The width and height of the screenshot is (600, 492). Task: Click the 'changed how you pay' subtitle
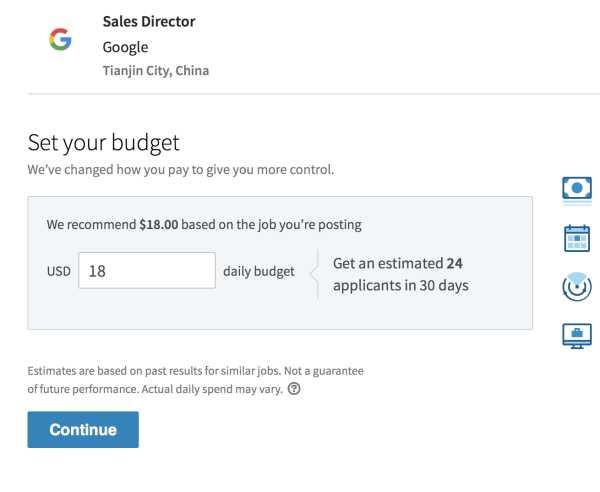(180, 170)
